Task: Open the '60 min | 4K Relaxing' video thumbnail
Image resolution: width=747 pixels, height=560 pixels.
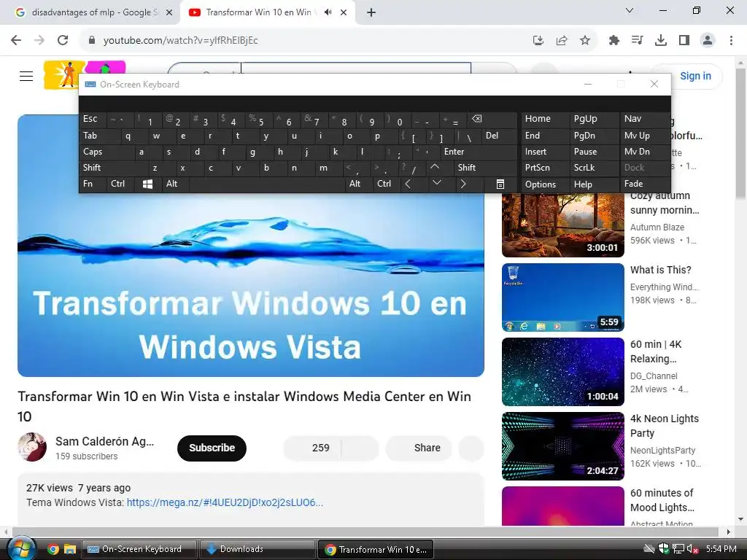Action: pyautogui.click(x=562, y=372)
